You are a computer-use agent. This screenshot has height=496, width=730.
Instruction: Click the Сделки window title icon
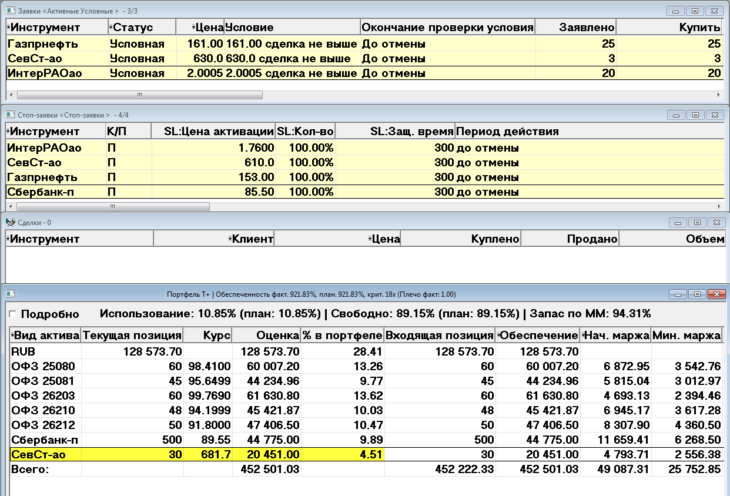10,223
